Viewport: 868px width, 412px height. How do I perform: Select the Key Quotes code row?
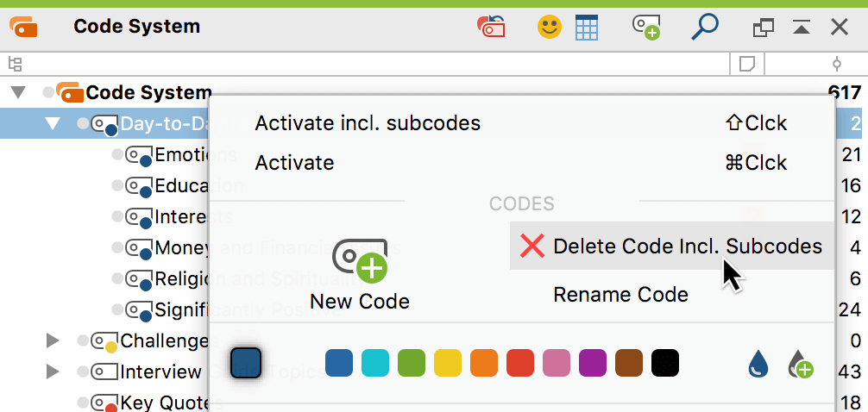tap(104, 403)
